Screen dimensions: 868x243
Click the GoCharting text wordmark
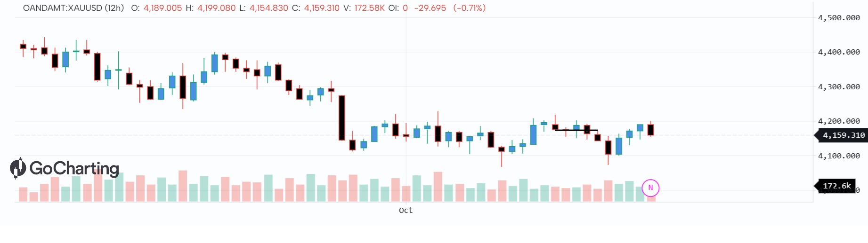click(74, 168)
